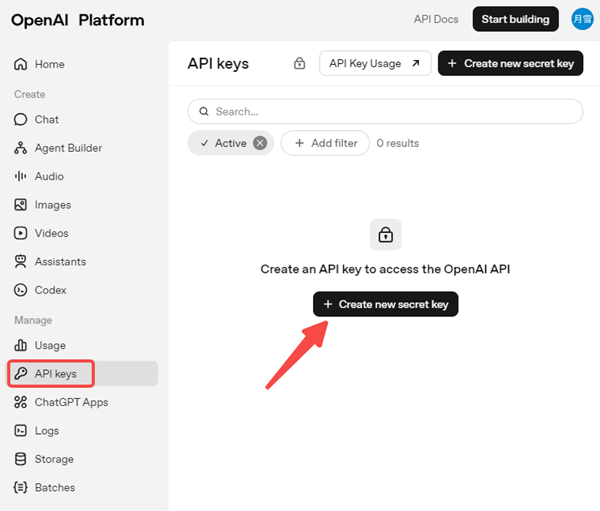Click the Audio waveform icon
The width and height of the screenshot is (600, 511).
click(x=21, y=176)
